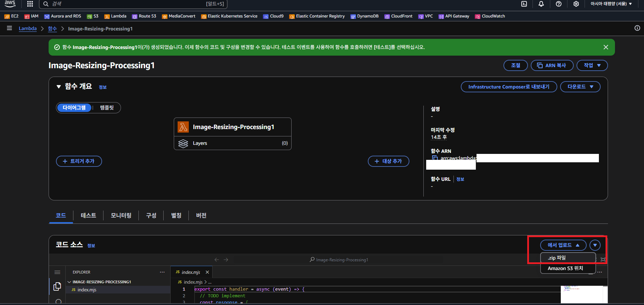
Task: Close the index.mjs editor tab
Action: pos(207,272)
